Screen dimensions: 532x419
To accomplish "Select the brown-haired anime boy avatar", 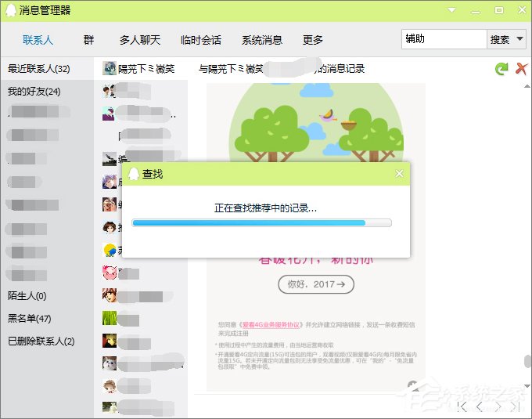I will pyautogui.click(x=110, y=295).
